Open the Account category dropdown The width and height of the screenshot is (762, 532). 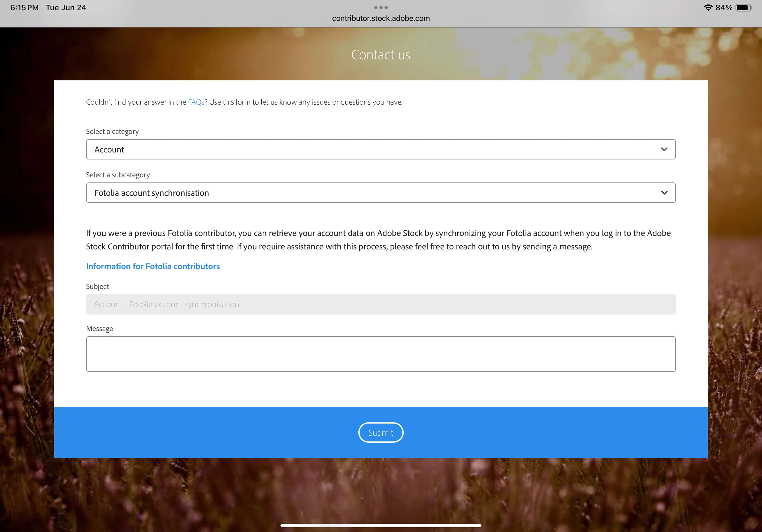coord(380,149)
